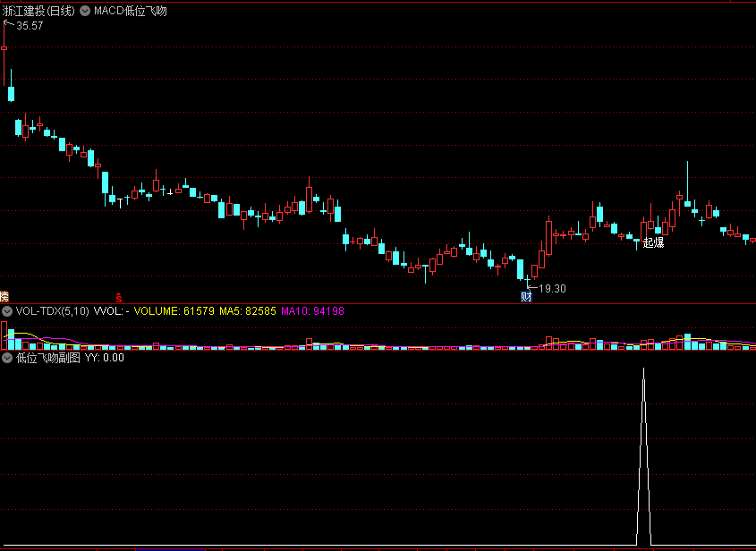
Task: Open the 低位飞吻副图 panel dropdown arrow
Action: point(7,358)
